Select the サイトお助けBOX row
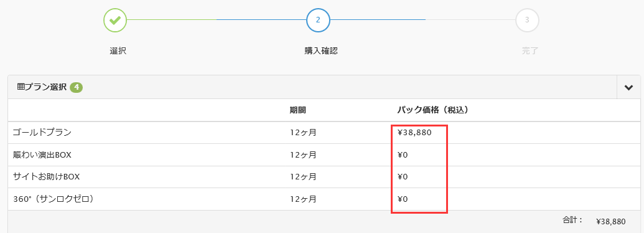The height and width of the screenshot is (233, 644). [324, 177]
